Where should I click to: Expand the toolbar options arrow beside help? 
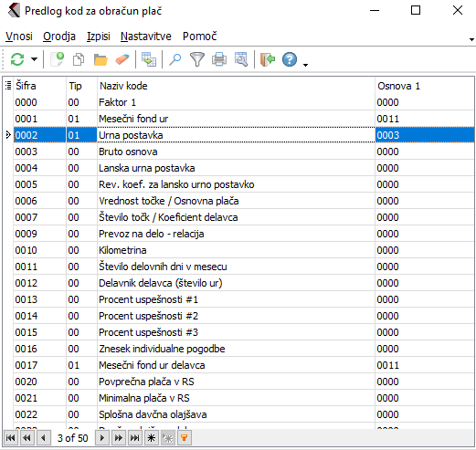pyautogui.click(x=305, y=65)
